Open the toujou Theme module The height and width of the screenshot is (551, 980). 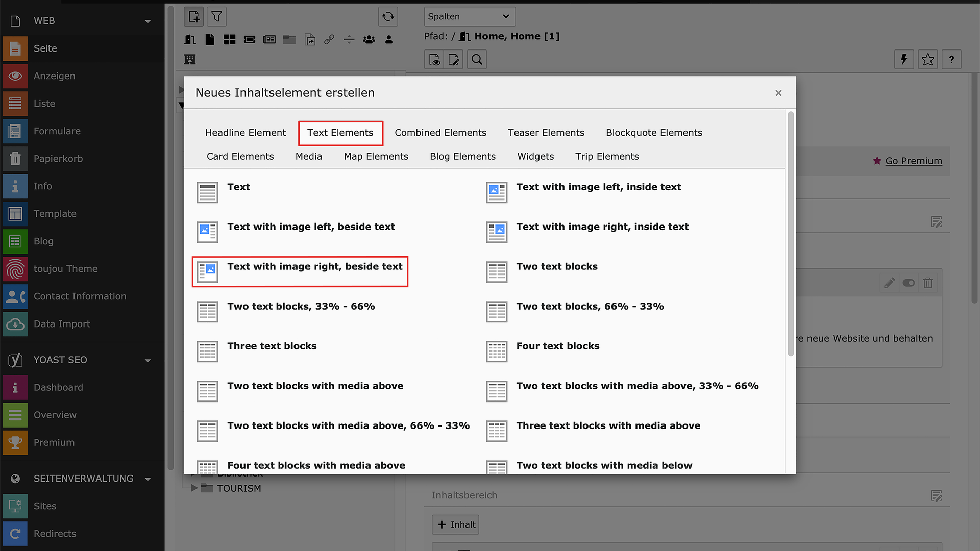[x=65, y=269]
